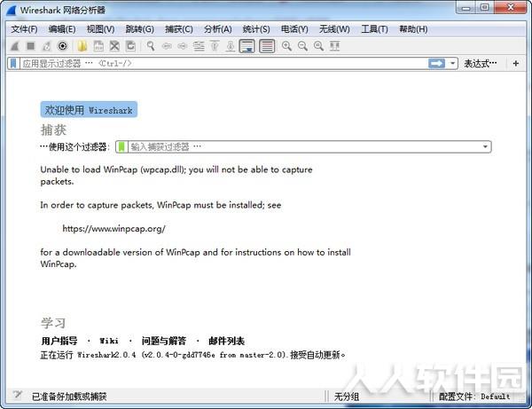The height and width of the screenshot is (409, 532).
Task: Open the 邮件列表 link
Action: pos(227,341)
